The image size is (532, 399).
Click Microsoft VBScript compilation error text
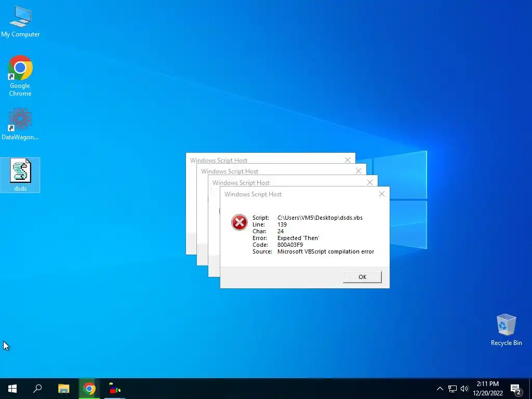(326, 251)
